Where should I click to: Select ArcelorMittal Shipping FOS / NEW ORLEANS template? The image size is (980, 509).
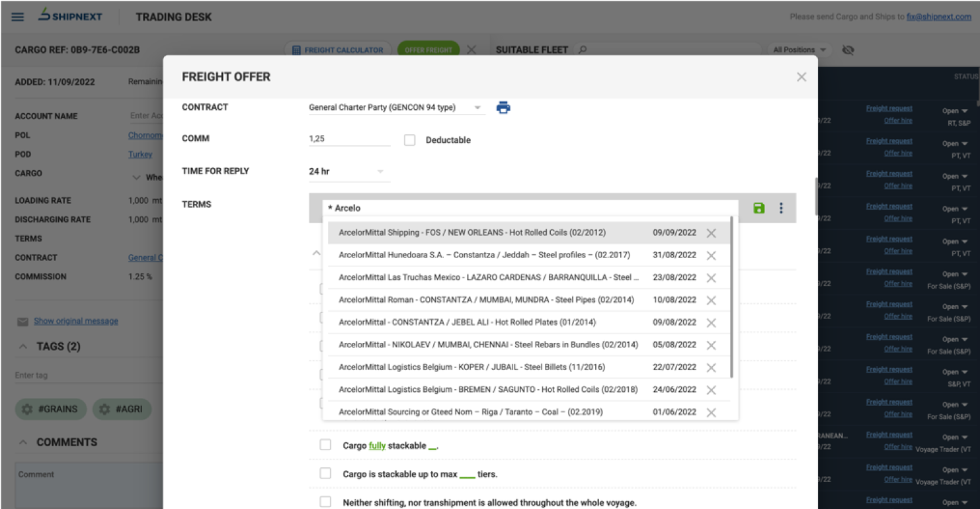pyautogui.click(x=529, y=233)
